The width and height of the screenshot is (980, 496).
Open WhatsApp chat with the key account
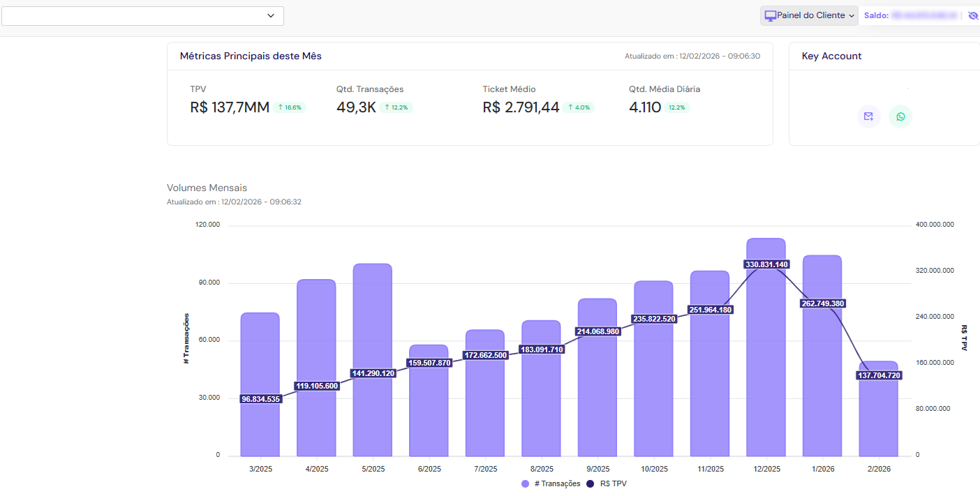pos(900,117)
